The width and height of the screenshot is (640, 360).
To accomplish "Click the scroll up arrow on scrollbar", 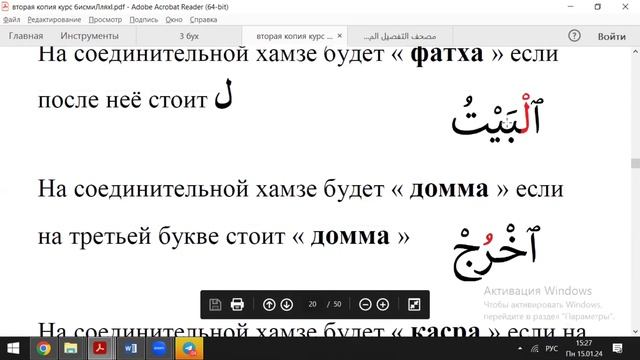I will [x=636, y=51].
